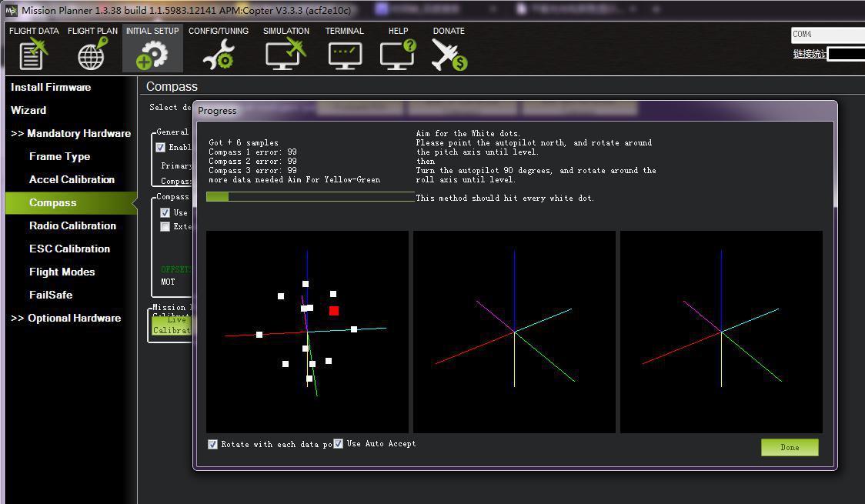Open the COM4 port dropdown
Viewport: 865px width, 504px height.
[827, 34]
